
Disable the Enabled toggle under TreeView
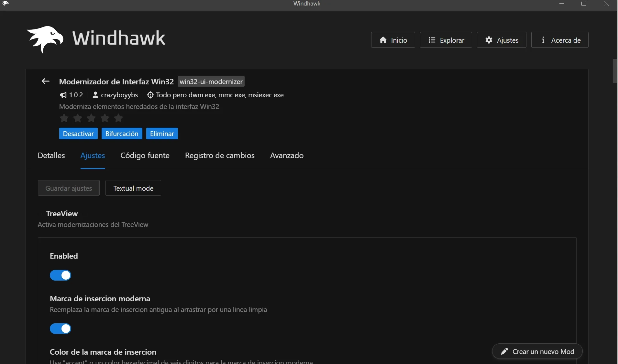pyautogui.click(x=61, y=275)
